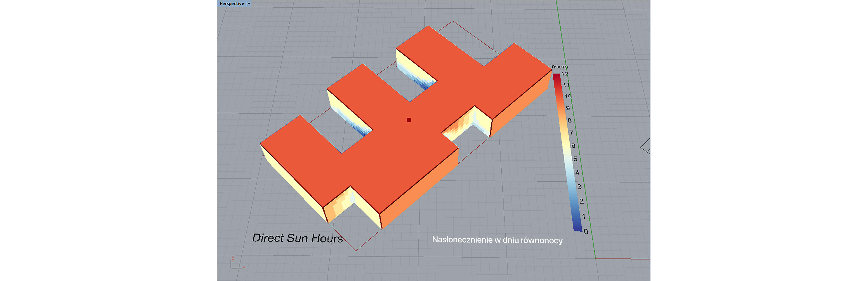The image size is (868, 281).
Task: Click the legend value 0
Action: 586,232
